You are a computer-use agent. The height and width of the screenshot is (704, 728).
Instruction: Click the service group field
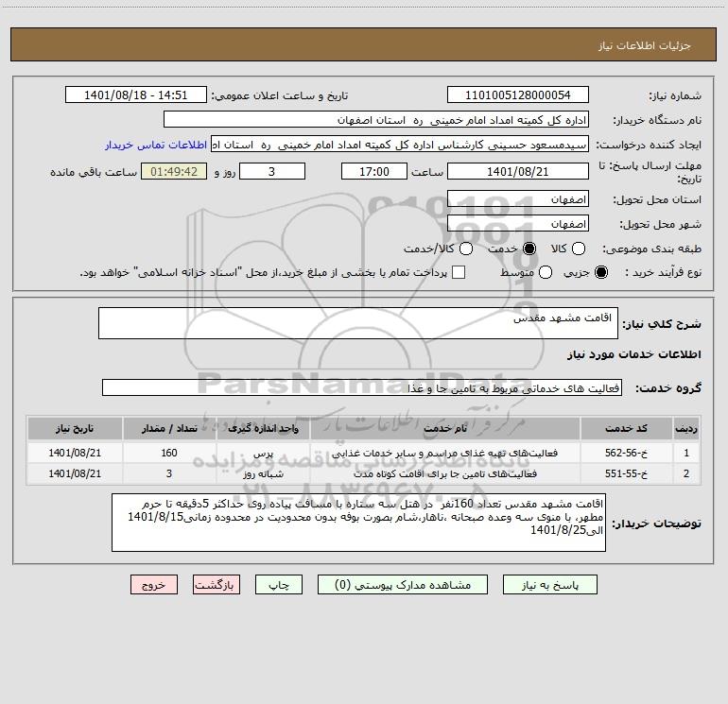tap(362, 388)
